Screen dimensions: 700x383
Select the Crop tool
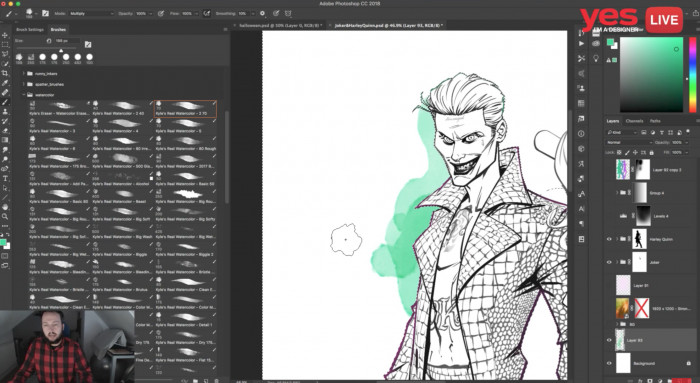click(x=5, y=73)
